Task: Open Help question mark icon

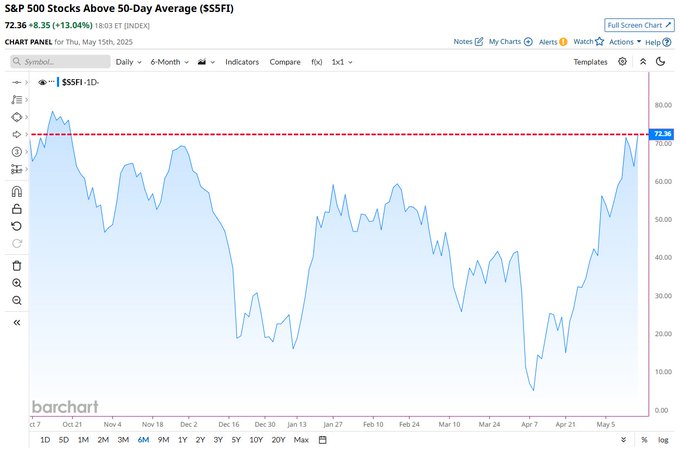Action: 667,42
